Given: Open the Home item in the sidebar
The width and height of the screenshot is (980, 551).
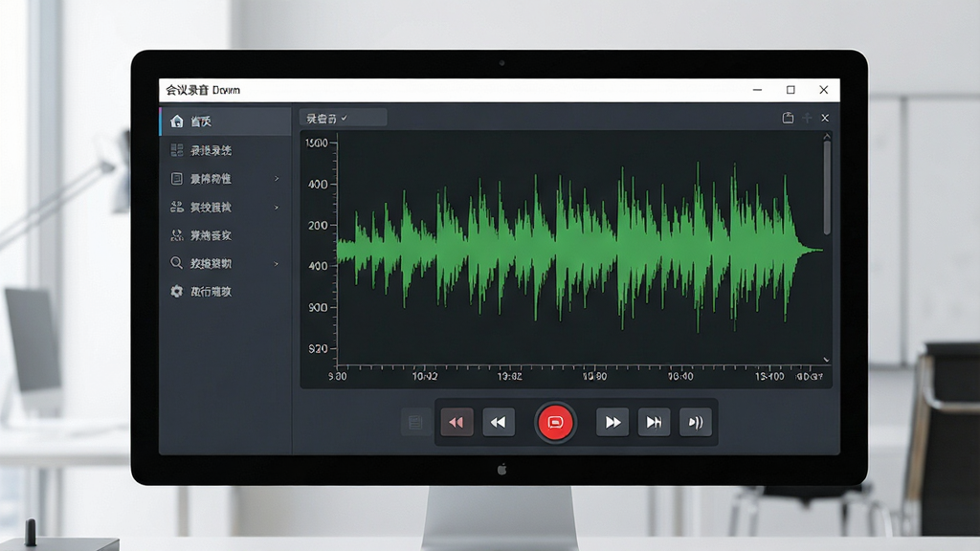Looking at the screenshot, I should pos(226,121).
